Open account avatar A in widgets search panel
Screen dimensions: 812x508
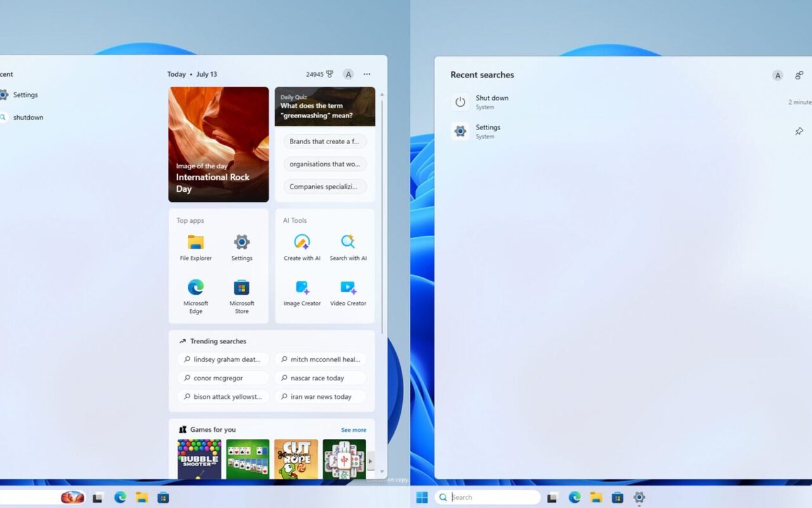pyautogui.click(x=348, y=74)
